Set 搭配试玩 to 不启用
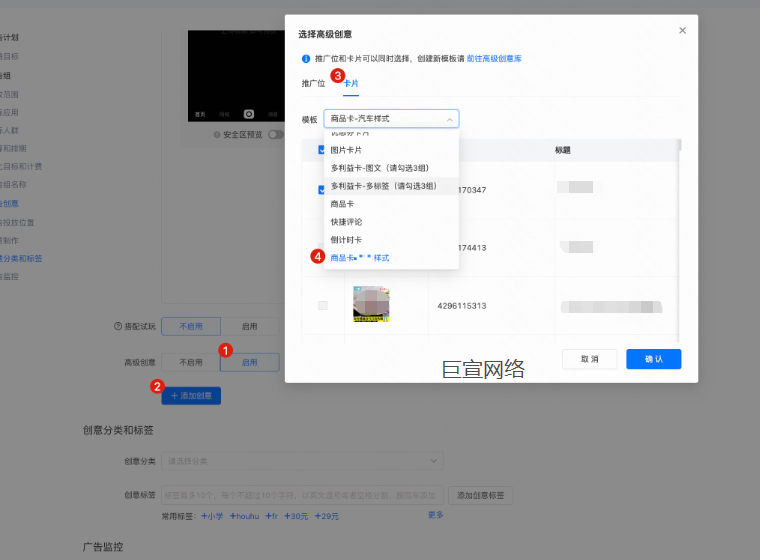 (191, 327)
